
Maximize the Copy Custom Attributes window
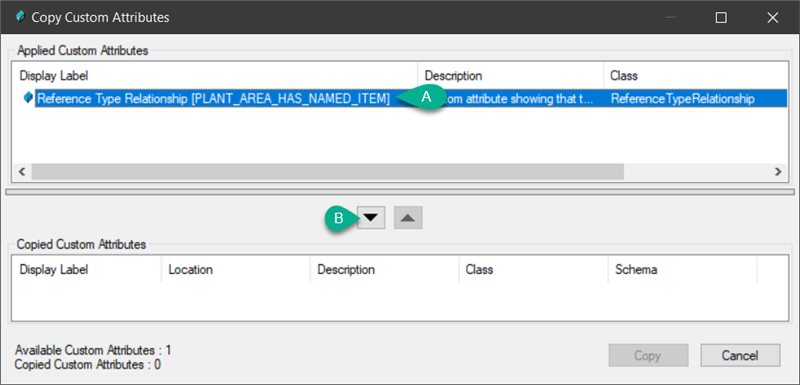[721, 17]
